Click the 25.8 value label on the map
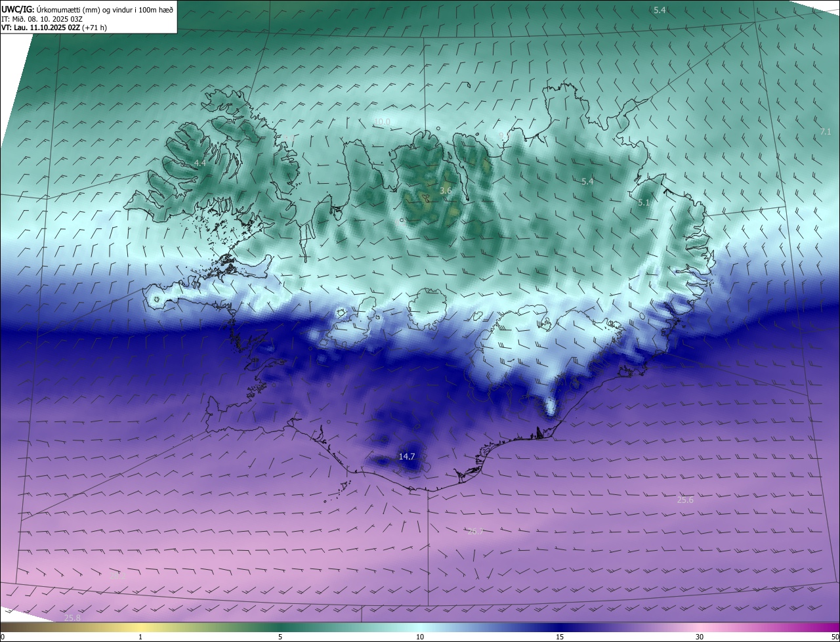Viewport: 840px width, 642px height. (x=72, y=618)
